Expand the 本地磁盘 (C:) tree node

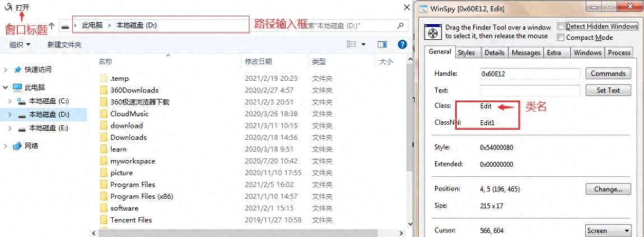(x=10, y=101)
